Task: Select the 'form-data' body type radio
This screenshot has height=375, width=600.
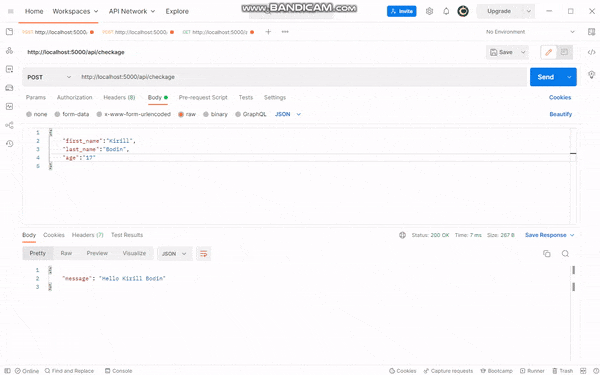Action: (57, 114)
